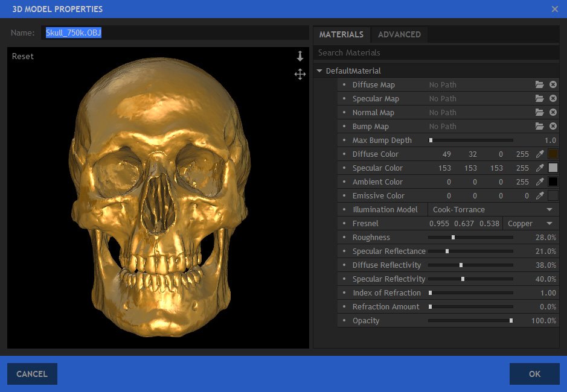Switch to the Advanced tab
567x392 pixels.
click(399, 34)
